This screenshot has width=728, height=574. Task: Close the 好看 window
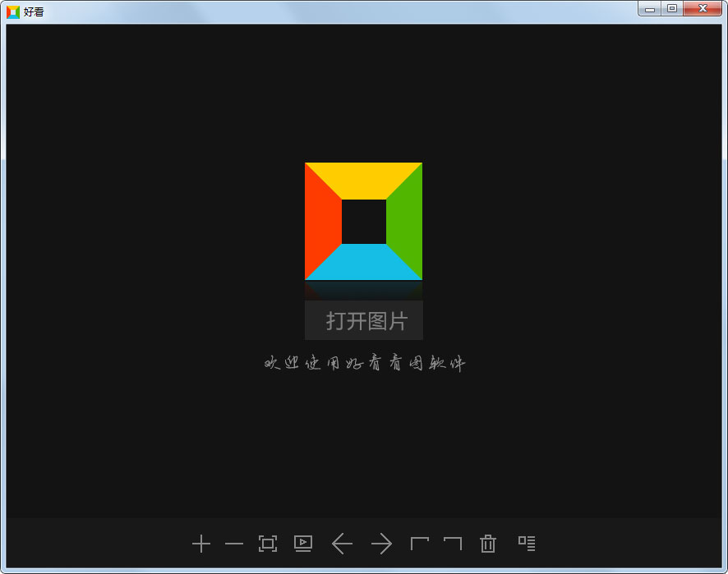703,9
